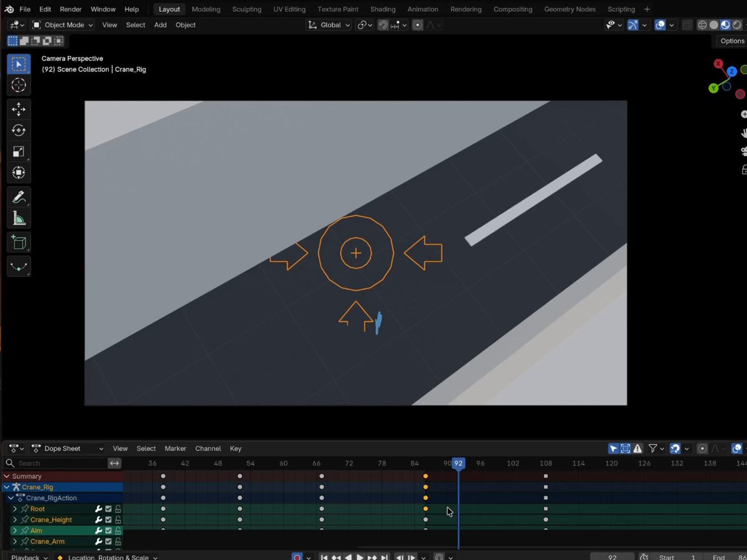Click the dope sheet box-select keyframes icon
The width and height of the screenshot is (747, 560).
tap(626, 449)
